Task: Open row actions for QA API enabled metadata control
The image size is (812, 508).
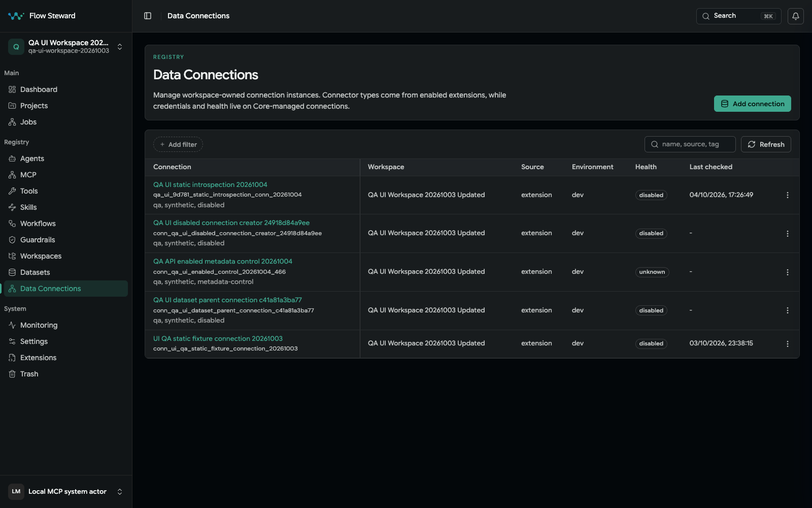Action: pos(787,272)
